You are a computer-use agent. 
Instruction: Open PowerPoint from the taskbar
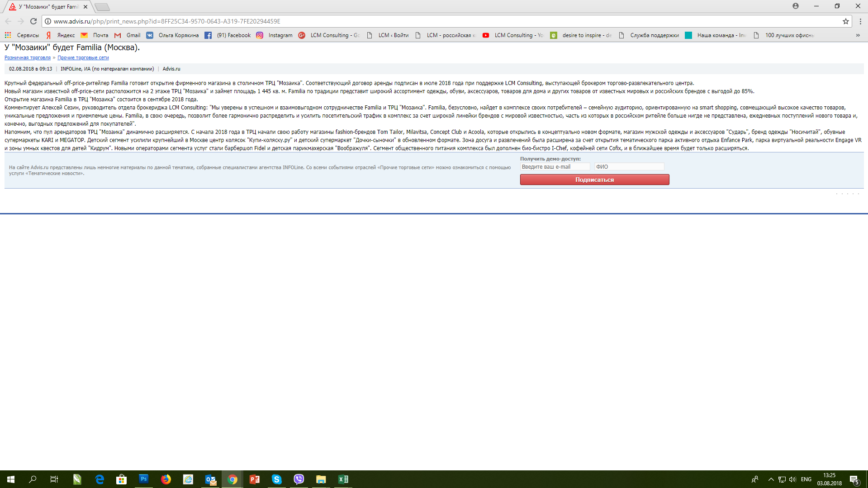(255, 479)
